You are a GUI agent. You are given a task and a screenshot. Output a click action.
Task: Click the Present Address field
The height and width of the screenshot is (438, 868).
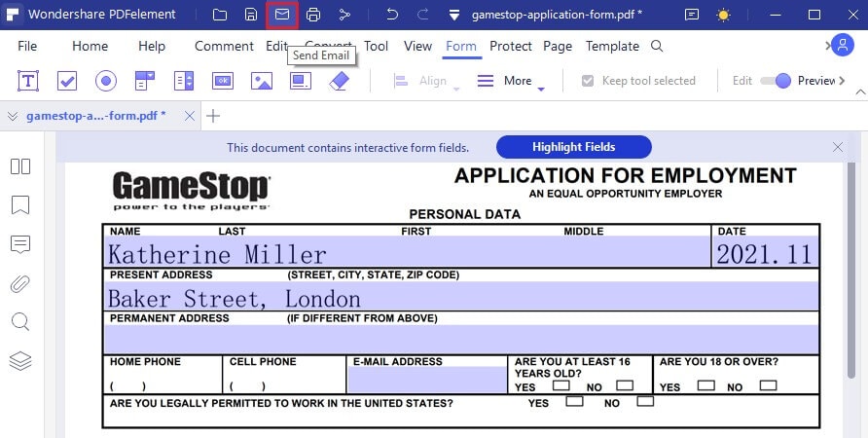(x=461, y=296)
